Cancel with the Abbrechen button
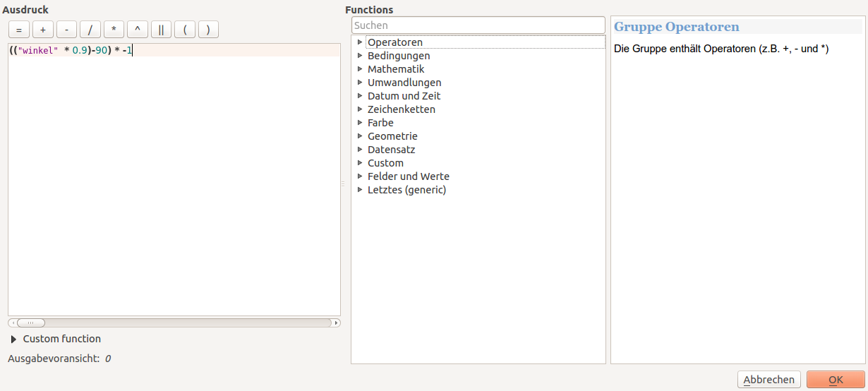868x391 pixels. coord(769,380)
